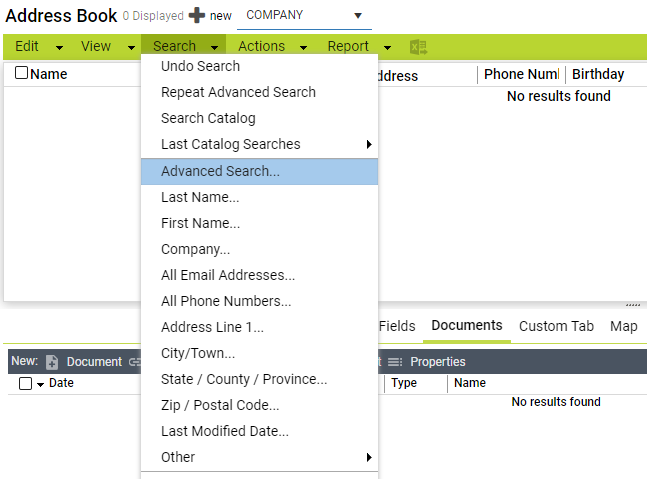The height and width of the screenshot is (479, 647).
Task: Expand the Other submenu
Action: (x=369, y=457)
